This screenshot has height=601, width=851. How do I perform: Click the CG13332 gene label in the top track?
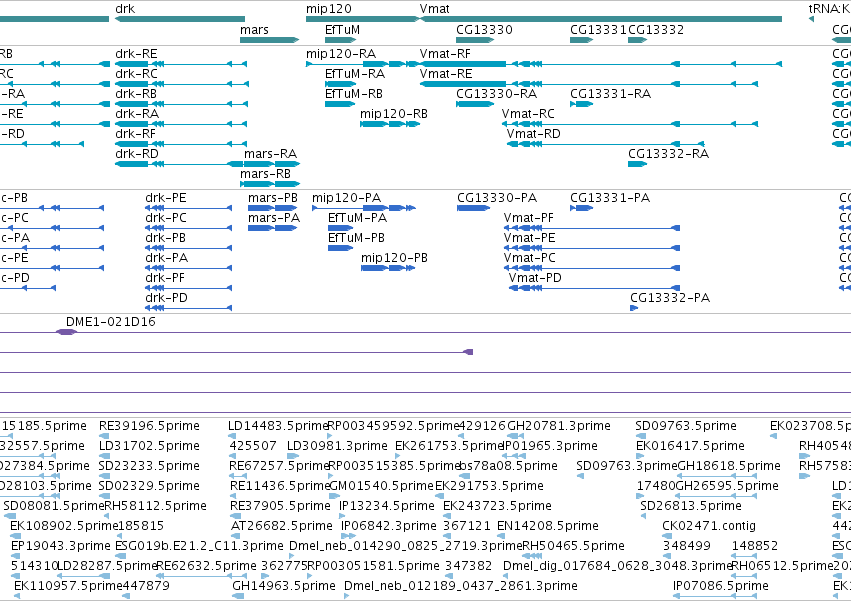(x=656, y=29)
